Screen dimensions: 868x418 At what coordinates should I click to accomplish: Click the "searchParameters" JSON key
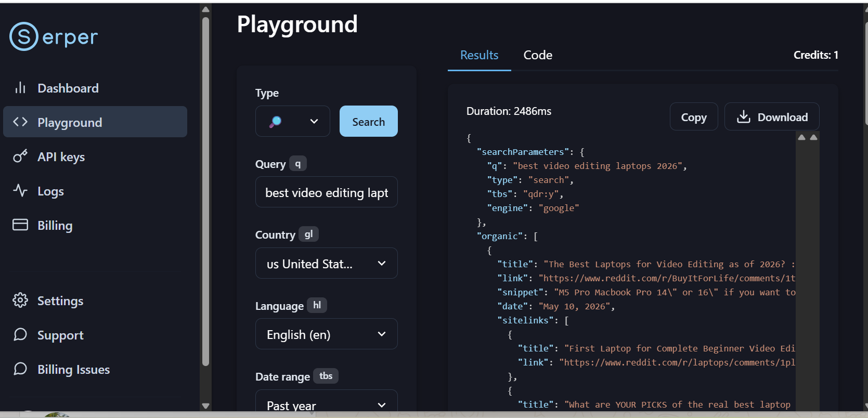point(523,152)
